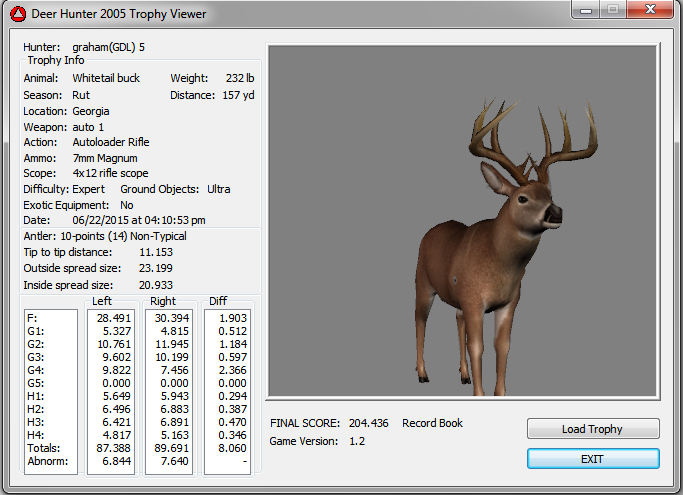Click the Load Trophy button
The width and height of the screenshot is (683, 495).
[593, 429]
